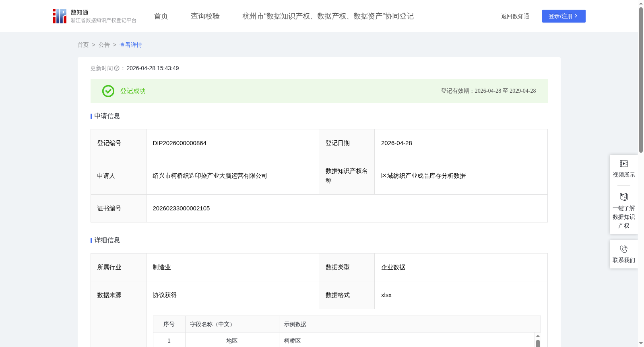Click 公告 in the breadcrumb
The image size is (644, 347).
(x=104, y=45)
